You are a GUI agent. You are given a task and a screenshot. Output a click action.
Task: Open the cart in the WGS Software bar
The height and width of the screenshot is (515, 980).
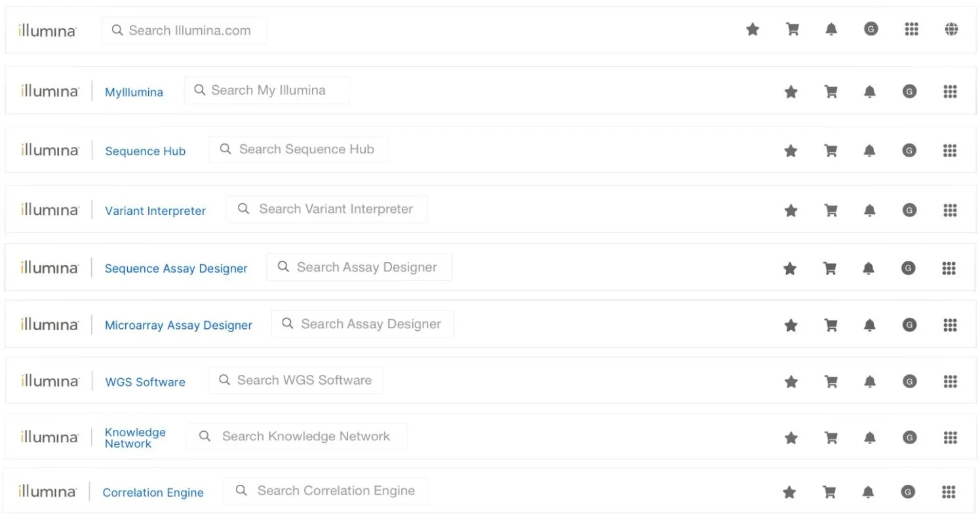click(x=831, y=381)
